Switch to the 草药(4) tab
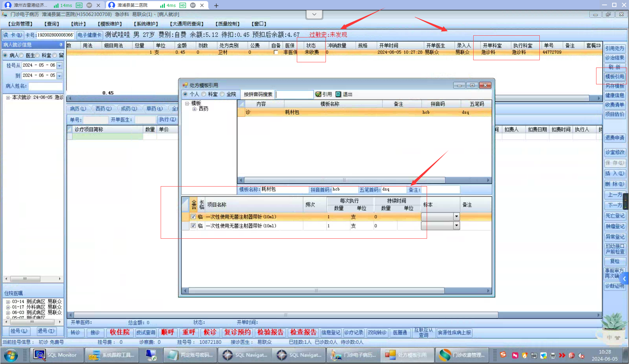Screen dimensions: 629x364 tap(154, 109)
